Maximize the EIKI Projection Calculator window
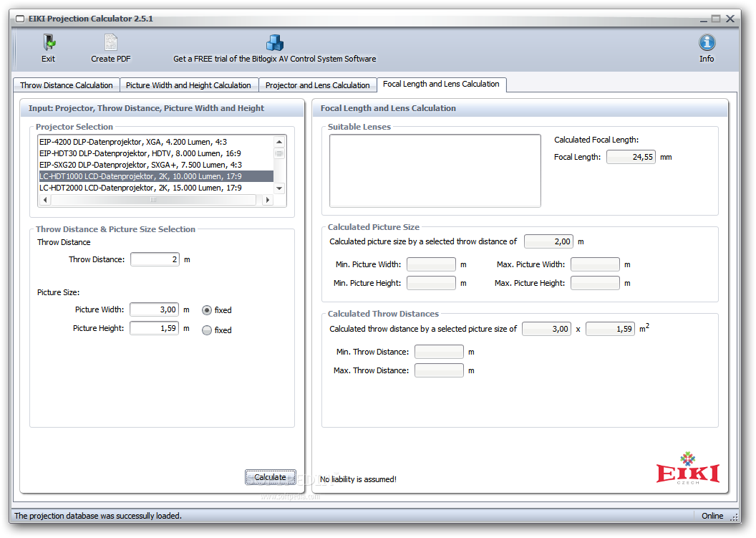The width and height of the screenshot is (756, 538). tap(716, 19)
